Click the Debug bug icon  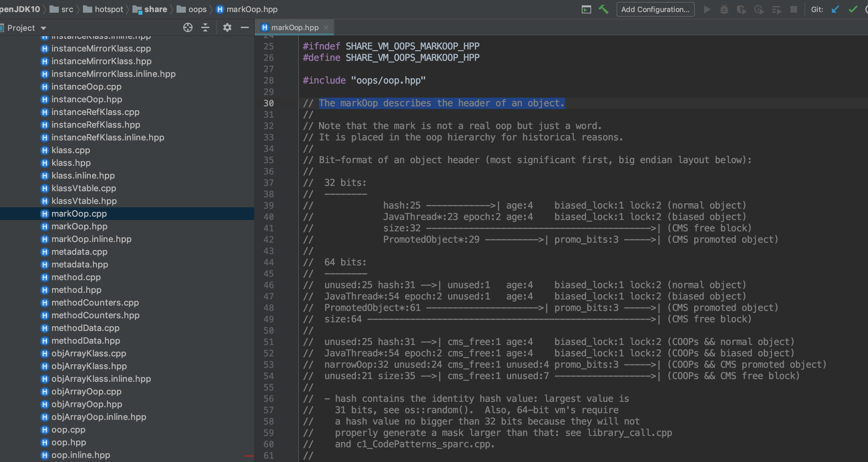[x=724, y=9]
